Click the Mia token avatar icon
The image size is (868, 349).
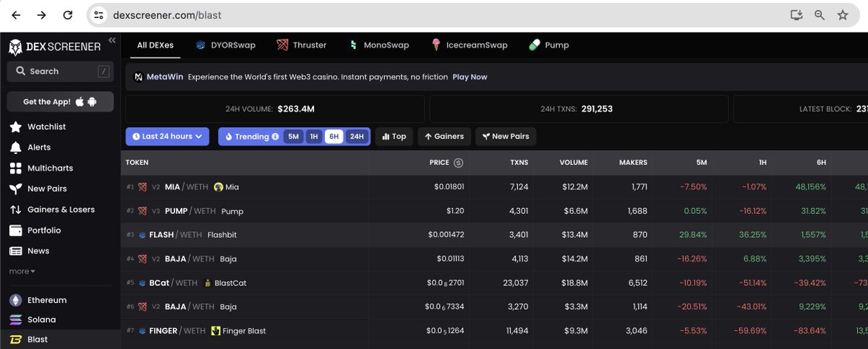(218, 187)
